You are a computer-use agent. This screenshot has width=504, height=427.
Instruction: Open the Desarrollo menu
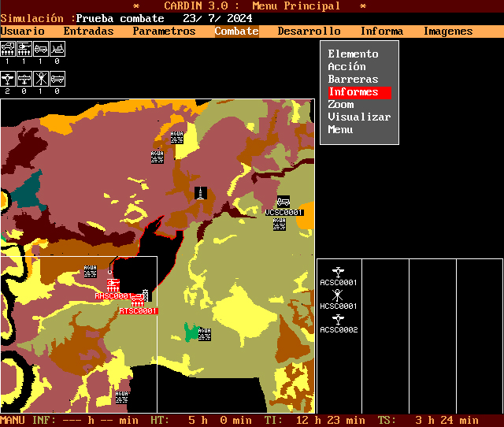point(309,32)
